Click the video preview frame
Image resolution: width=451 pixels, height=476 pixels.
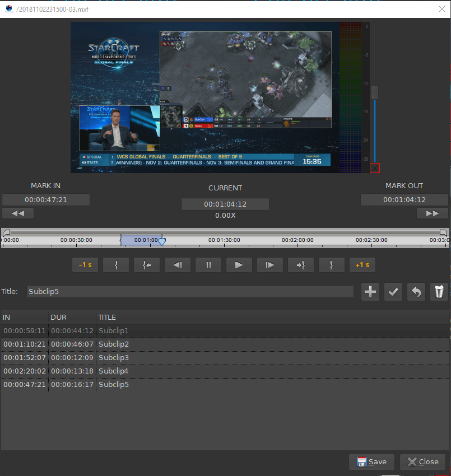point(205,97)
